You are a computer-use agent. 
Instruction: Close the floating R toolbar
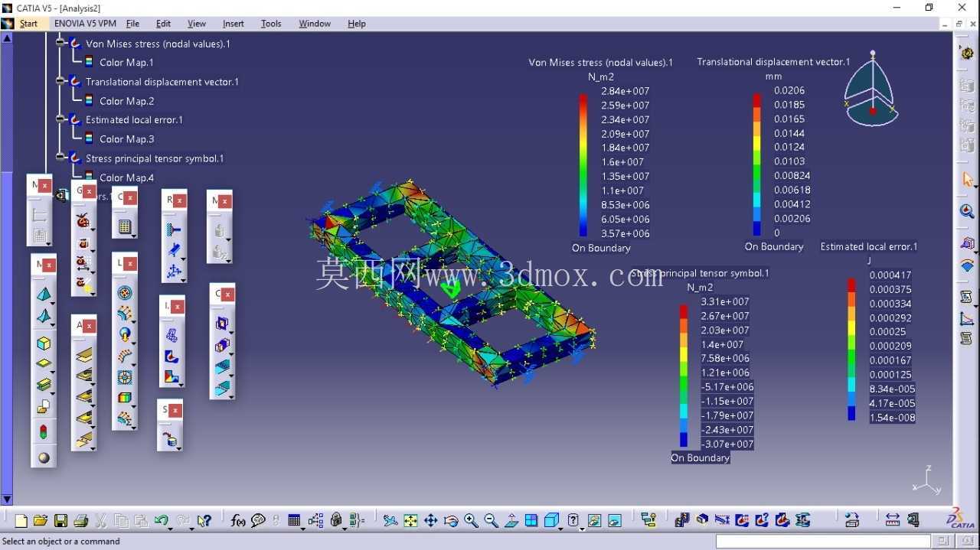tap(179, 200)
